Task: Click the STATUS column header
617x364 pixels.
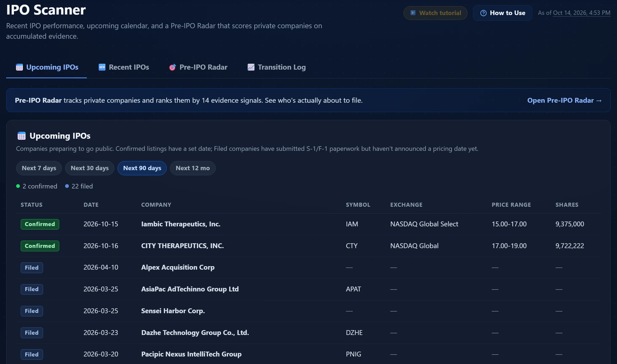Action: pyautogui.click(x=31, y=205)
